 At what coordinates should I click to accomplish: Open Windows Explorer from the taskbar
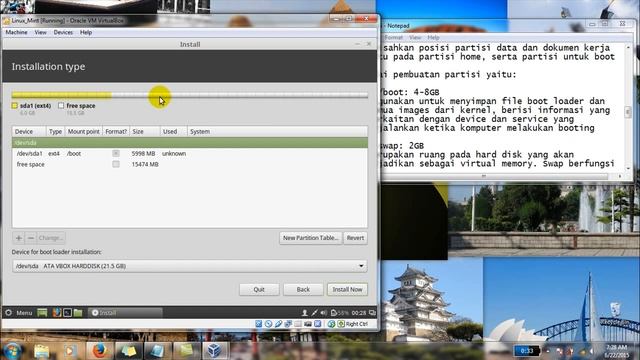tap(42, 351)
